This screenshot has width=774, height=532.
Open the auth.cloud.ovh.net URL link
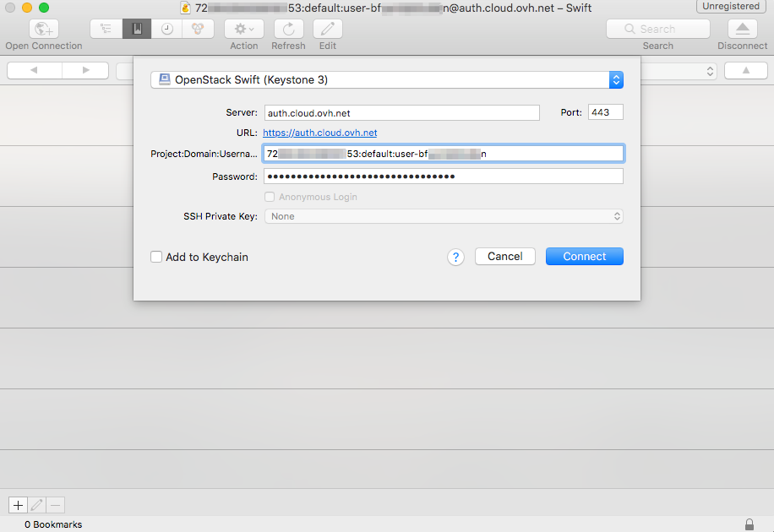tap(319, 133)
